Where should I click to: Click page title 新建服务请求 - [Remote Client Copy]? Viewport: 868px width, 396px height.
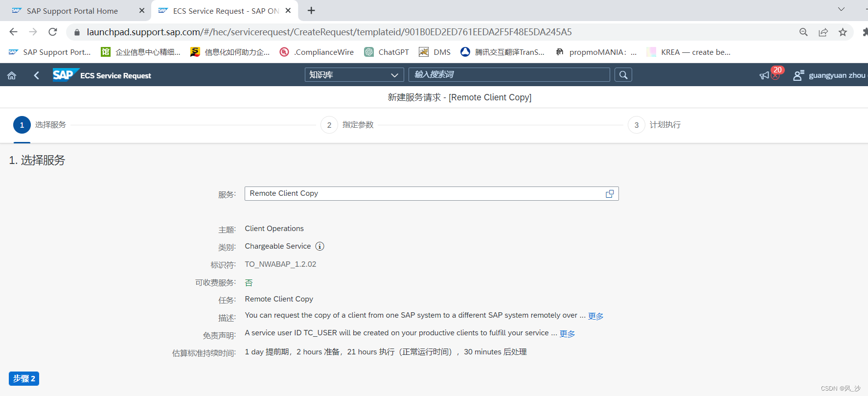459,97
